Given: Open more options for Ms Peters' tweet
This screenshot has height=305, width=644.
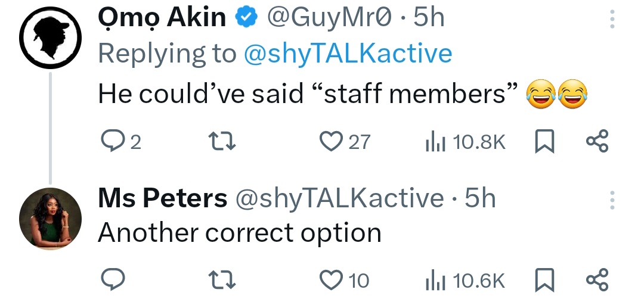Looking at the screenshot, I should [x=611, y=201].
